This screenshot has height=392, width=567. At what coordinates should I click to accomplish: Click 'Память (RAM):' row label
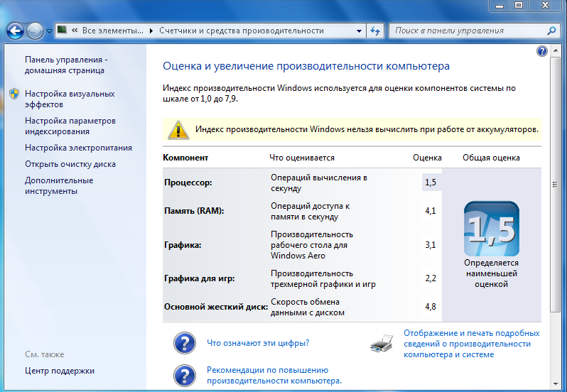[194, 211]
